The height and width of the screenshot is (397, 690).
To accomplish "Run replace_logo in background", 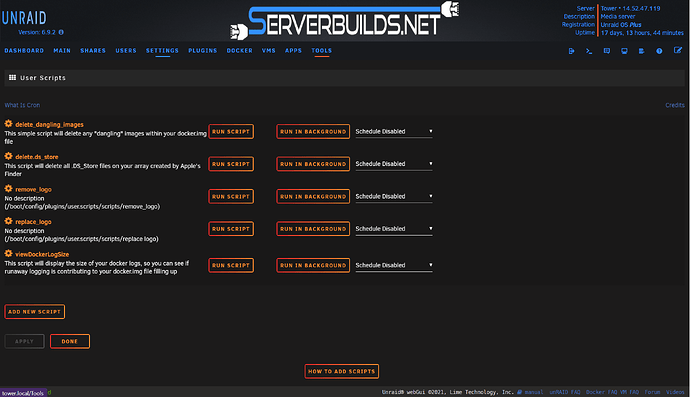I will [313, 229].
